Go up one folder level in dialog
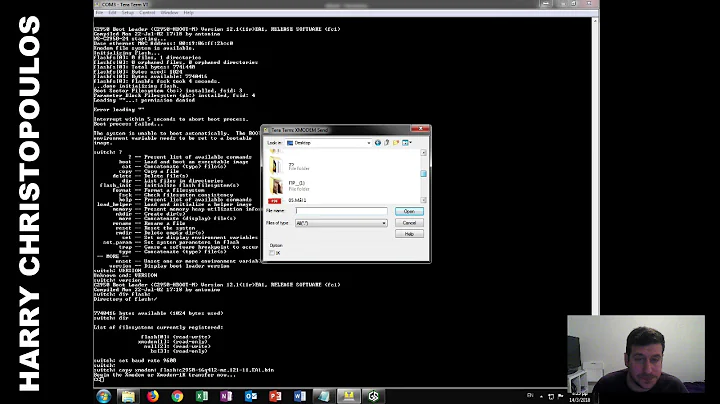This screenshot has height=404, width=720. pos(387,143)
